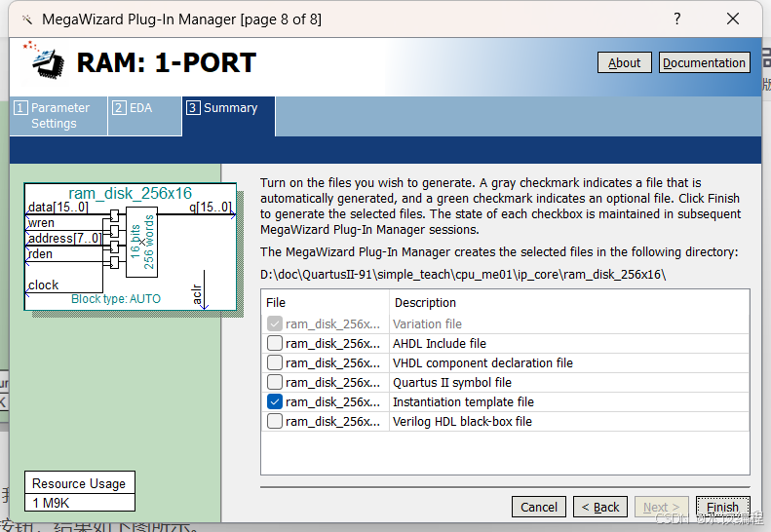
Task: Click the 1 M9K resource value
Action: coord(51,503)
